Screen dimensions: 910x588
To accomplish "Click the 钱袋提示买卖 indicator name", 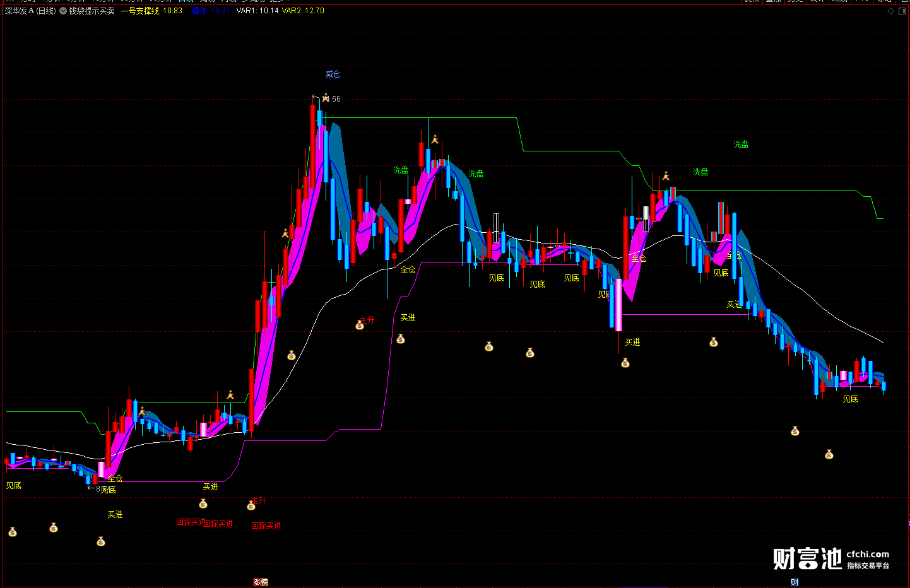I will [x=92, y=11].
